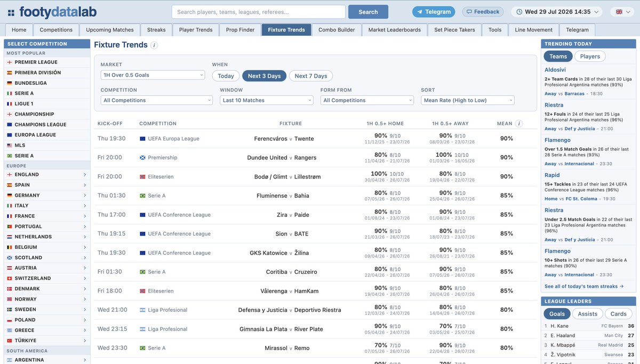The width and height of the screenshot is (640, 364).
Task: Select the Today filter
Action: click(226, 76)
